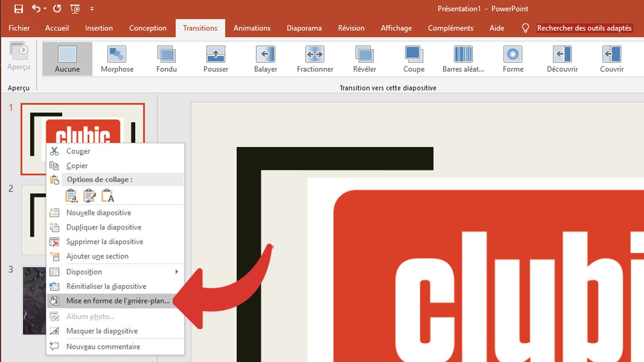The width and height of the screenshot is (644, 362).
Task: Expand the Disposition submenu
Action: (83, 271)
